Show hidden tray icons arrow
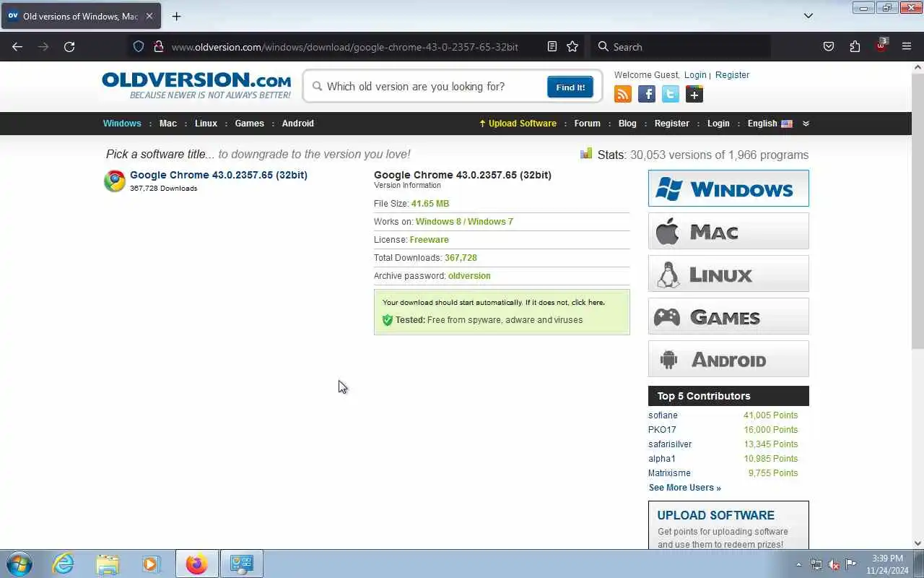The image size is (924, 578). pos(798,564)
